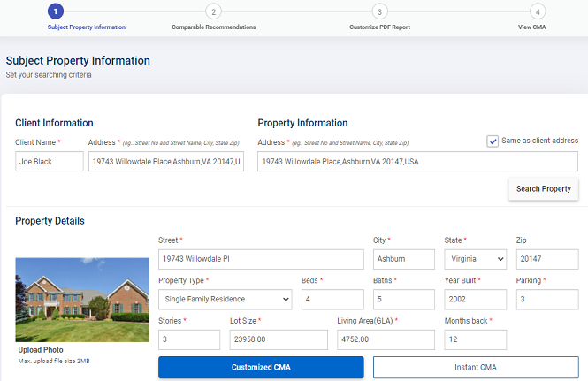Click the Customized CMA button

tap(261, 367)
